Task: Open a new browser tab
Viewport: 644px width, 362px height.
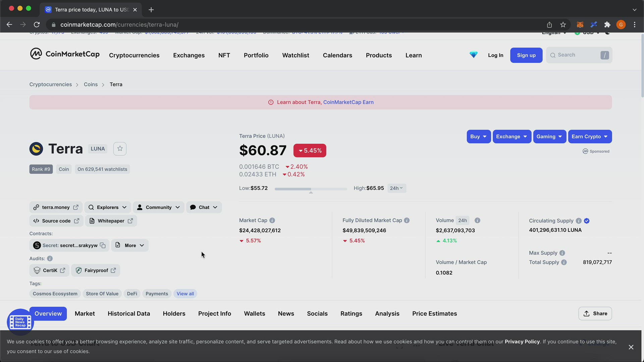Action: pyautogui.click(x=151, y=10)
